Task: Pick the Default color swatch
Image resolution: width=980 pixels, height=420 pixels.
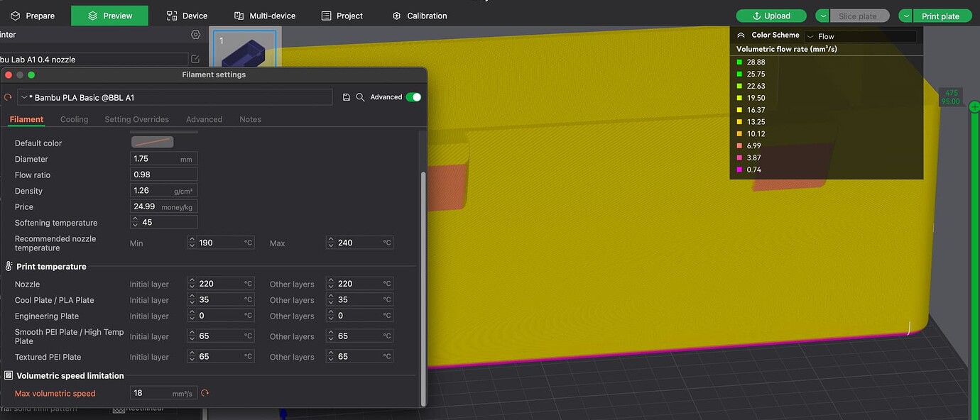Action: tap(152, 142)
